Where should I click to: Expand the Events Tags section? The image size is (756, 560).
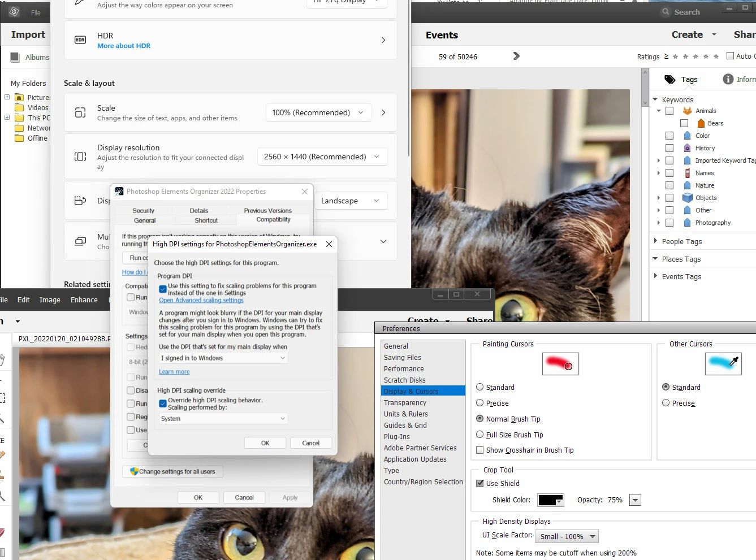(x=656, y=276)
